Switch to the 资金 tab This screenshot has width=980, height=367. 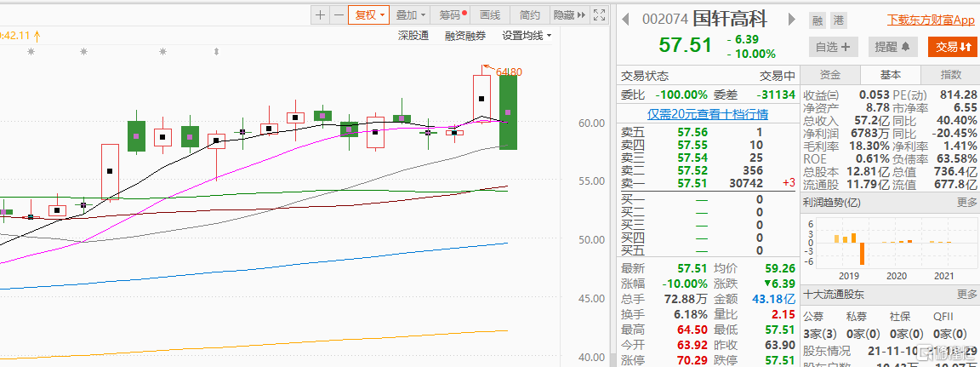(x=830, y=75)
